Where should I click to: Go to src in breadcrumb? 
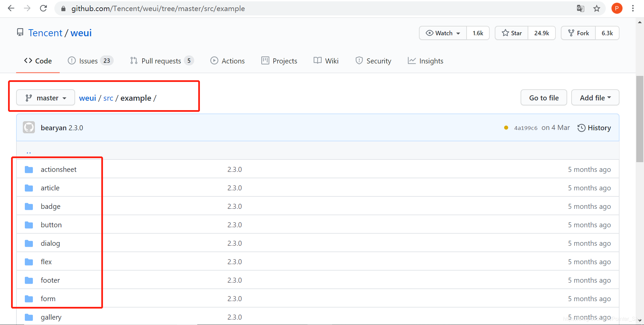point(108,98)
